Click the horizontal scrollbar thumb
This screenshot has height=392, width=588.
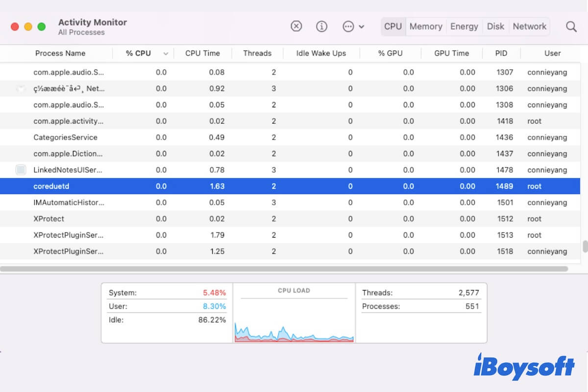(x=284, y=269)
